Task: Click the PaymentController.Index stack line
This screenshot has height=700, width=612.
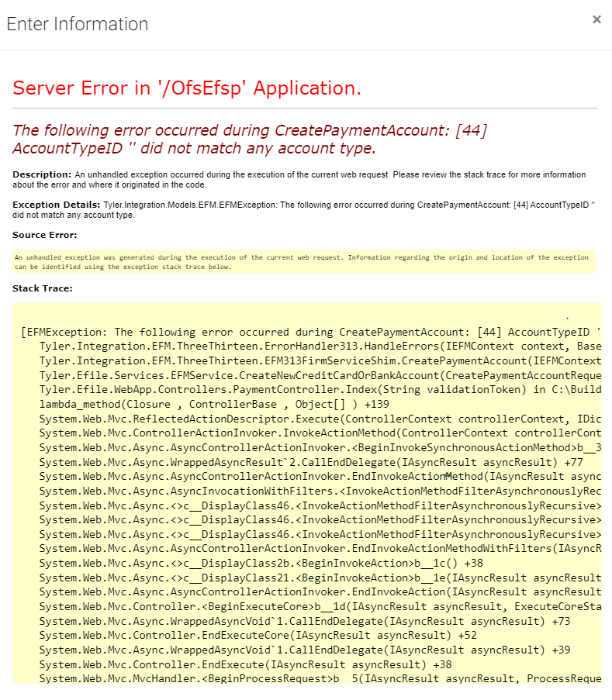Action: coord(320,390)
